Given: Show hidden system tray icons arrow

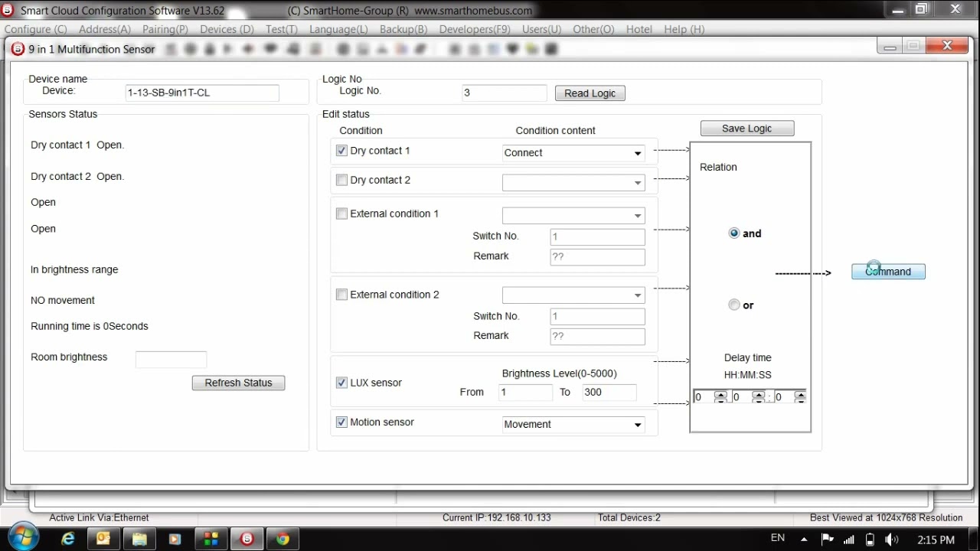Looking at the screenshot, I should 804,540.
